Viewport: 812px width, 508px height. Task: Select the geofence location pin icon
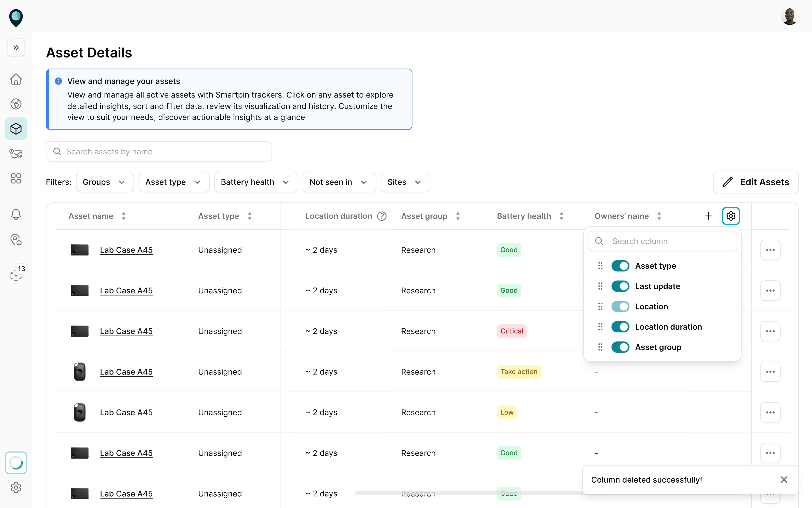[x=16, y=240]
